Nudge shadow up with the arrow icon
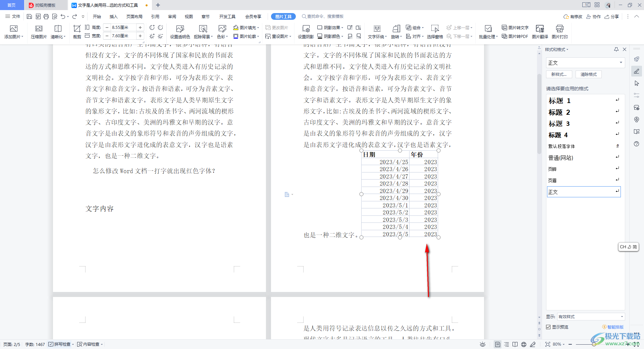The height and width of the screenshot is (349, 644). tap(350, 28)
